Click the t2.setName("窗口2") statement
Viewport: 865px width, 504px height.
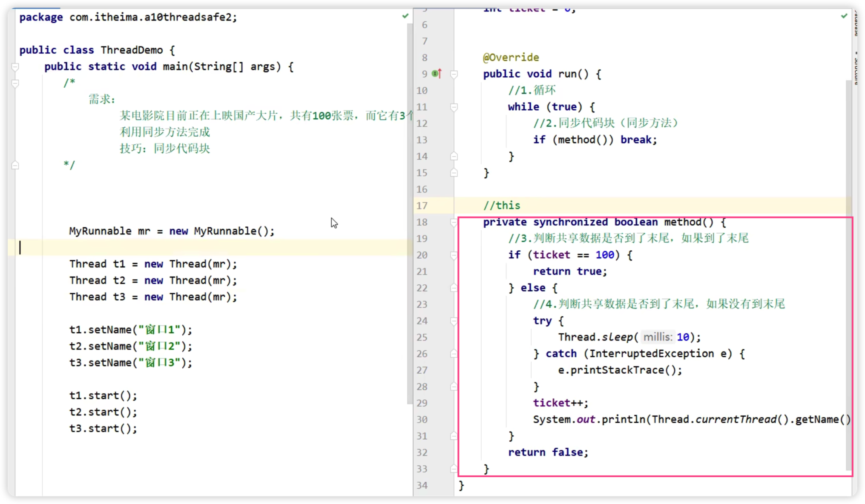131,346
